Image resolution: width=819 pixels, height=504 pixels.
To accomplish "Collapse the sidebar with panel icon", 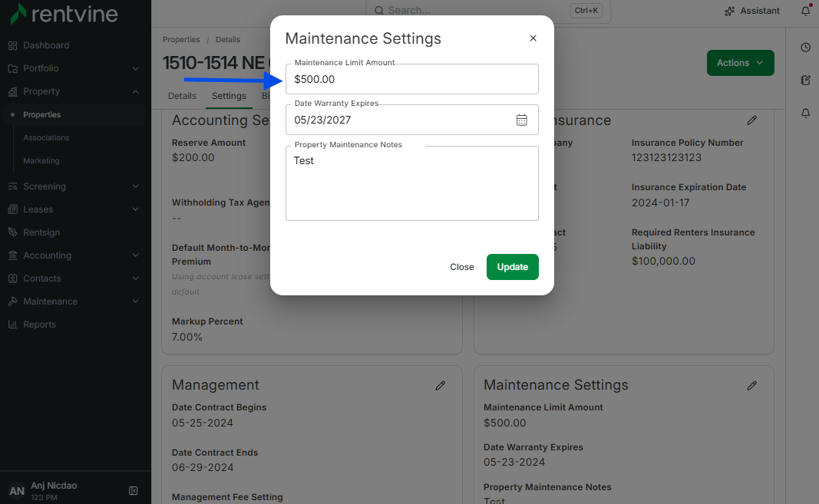I will pyautogui.click(x=134, y=490).
